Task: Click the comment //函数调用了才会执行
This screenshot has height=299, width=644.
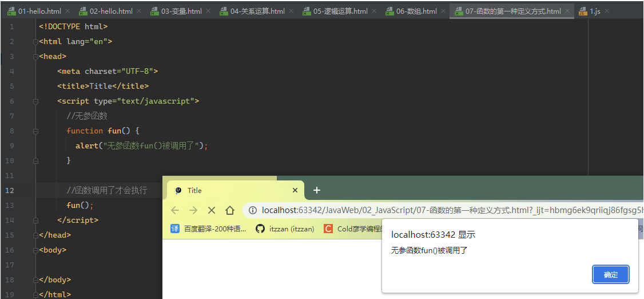Action: 107,190
